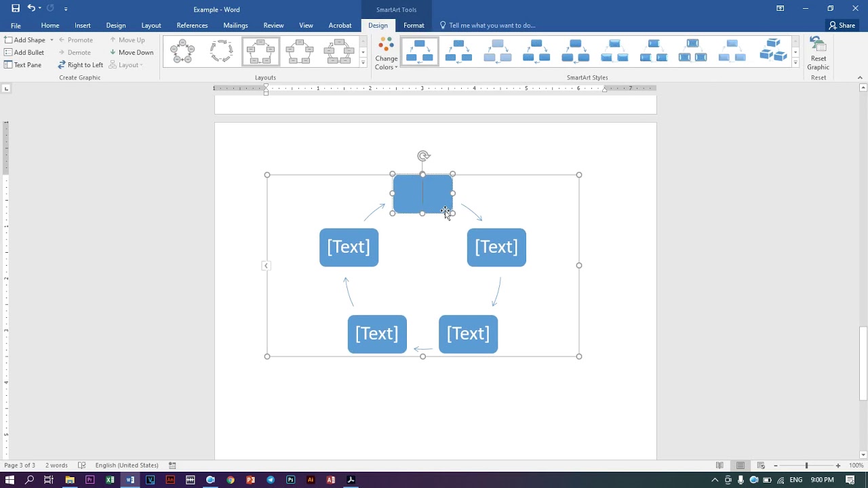The height and width of the screenshot is (488, 868).
Task: Open Photoshop from the taskbar
Action: pos(291,480)
